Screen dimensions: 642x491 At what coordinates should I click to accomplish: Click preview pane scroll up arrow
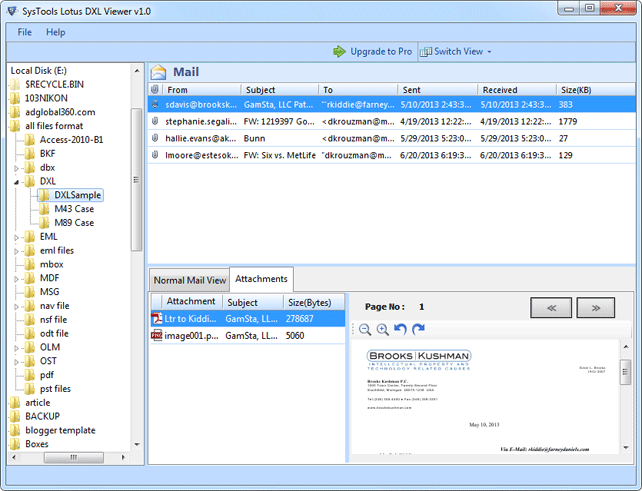626,346
